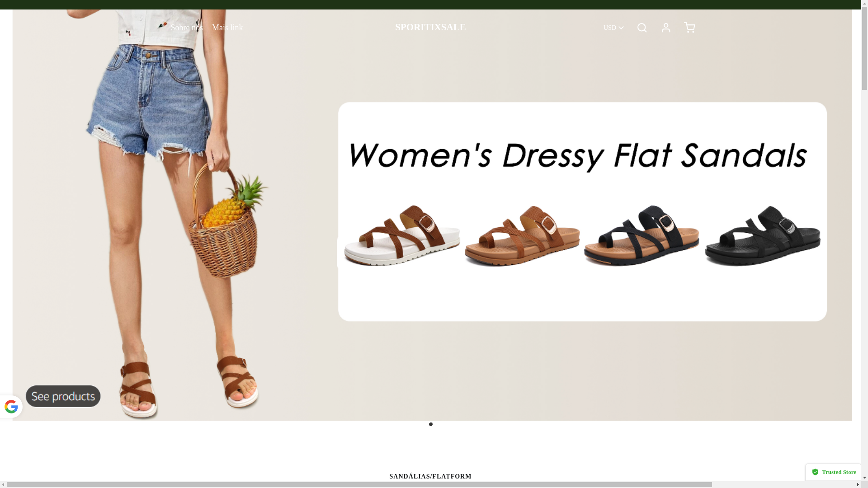Open the SANDÁLIAS/FLATFORM heading link
This screenshot has width=868, height=488.
pos(430,476)
